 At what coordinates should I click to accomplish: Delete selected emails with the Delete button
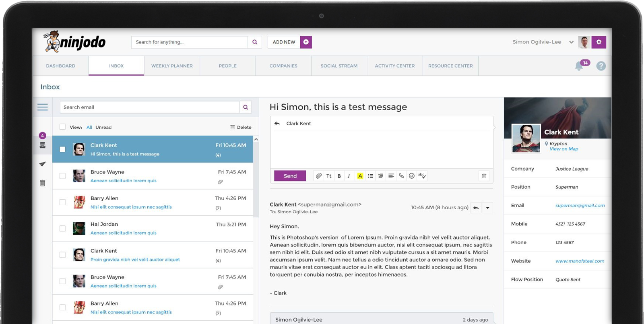pos(241,127)
